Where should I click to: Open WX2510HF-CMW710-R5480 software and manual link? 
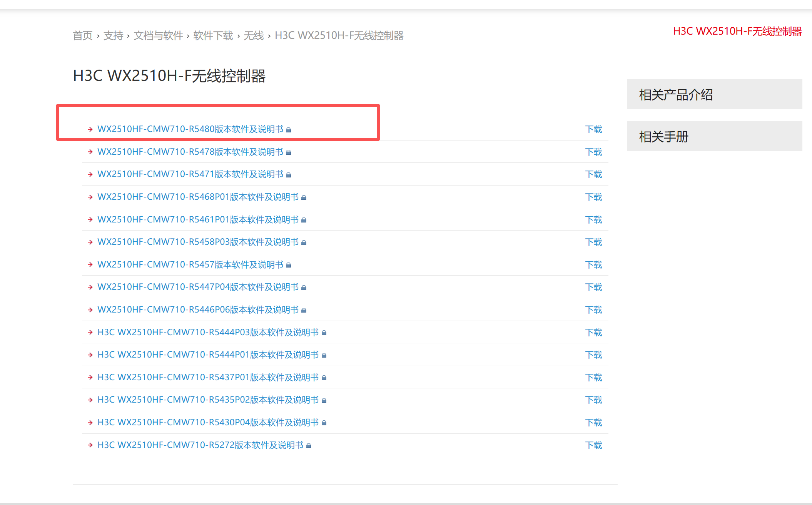coord(190,129)
